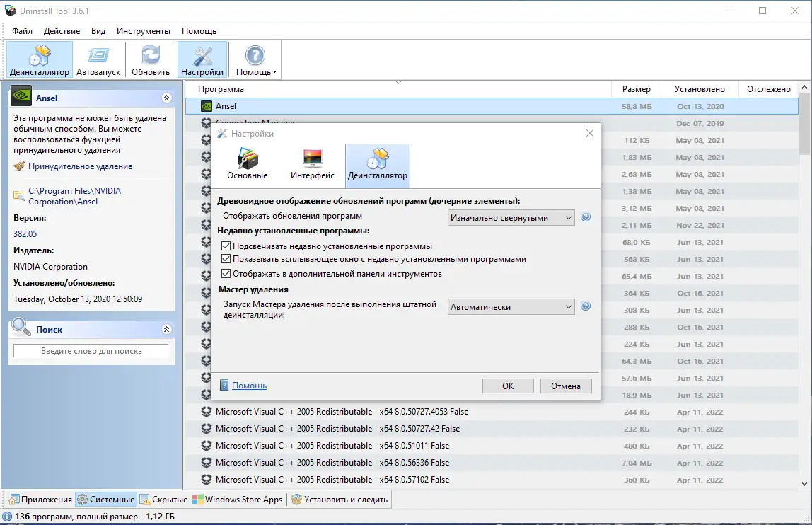The width and height of the screenshot is (812, 525).
Task: Open the Помощь menu in menu bar
Action: click(199, 31)
